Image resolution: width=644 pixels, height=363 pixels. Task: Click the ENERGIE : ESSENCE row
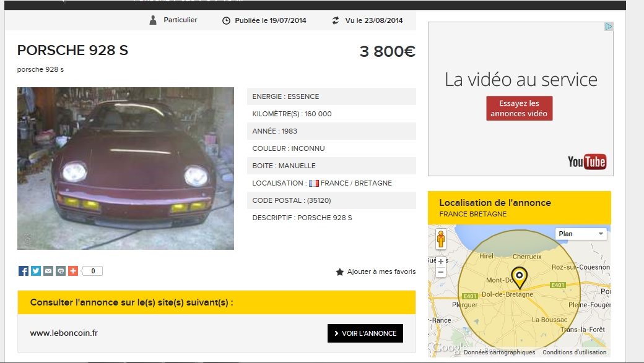pyautogui.click(x=331, y=96)
